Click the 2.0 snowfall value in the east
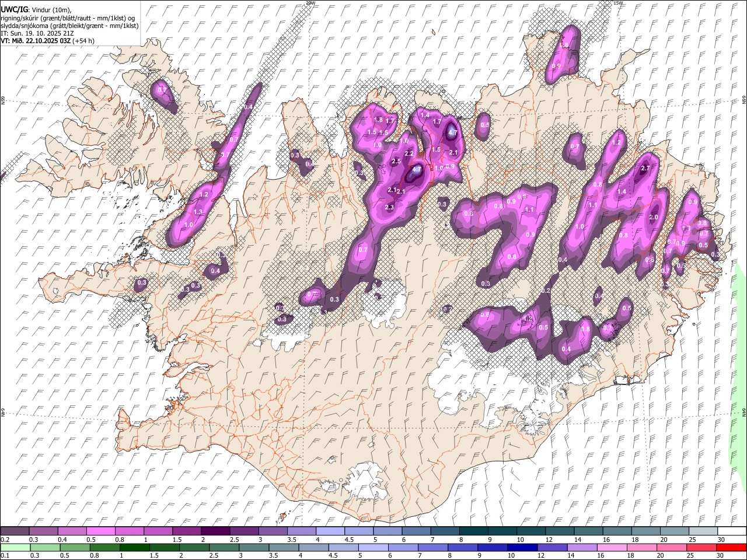This screenshot has height=560, width=747. coord(654,217)
